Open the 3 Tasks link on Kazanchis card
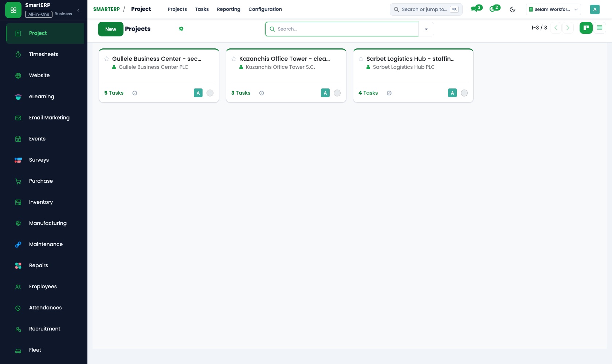612x364 pixels. point(241,93)
